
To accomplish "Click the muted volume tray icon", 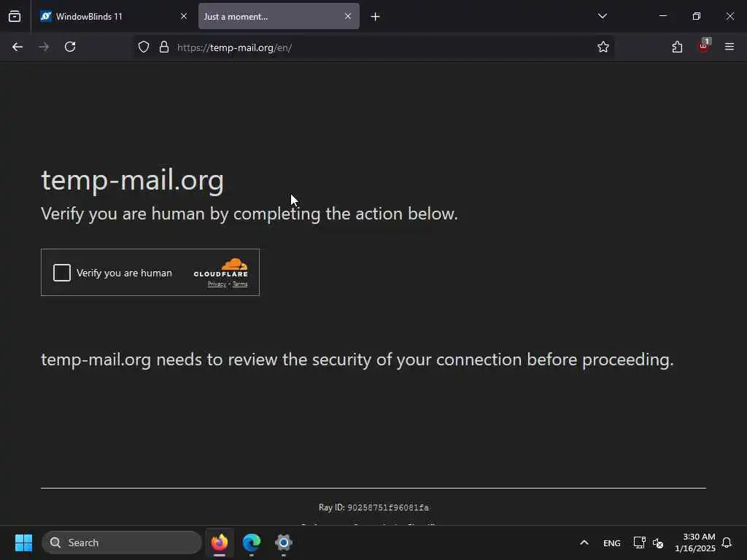I will click(658, 542).
